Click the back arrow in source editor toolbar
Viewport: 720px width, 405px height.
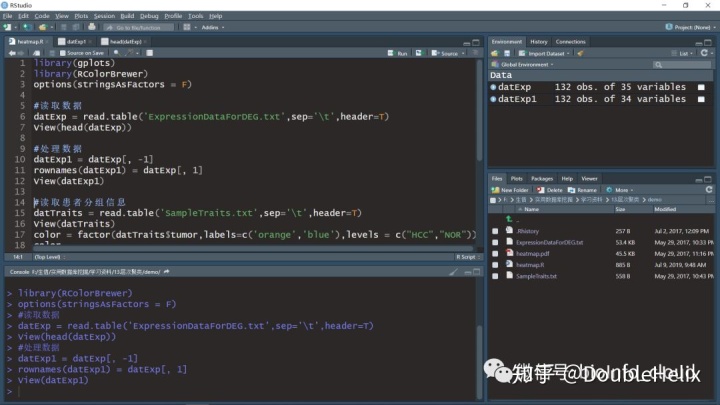12,53
